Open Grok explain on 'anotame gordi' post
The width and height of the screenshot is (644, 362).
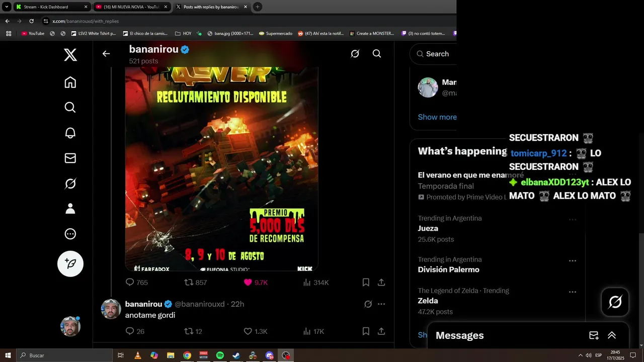(x=368, y=304)
